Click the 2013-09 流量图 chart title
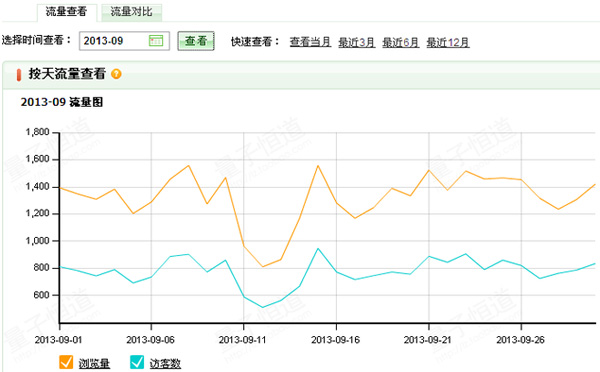Image resolution: width=600 pixels, height=372 pixels. tap(62, 102)
